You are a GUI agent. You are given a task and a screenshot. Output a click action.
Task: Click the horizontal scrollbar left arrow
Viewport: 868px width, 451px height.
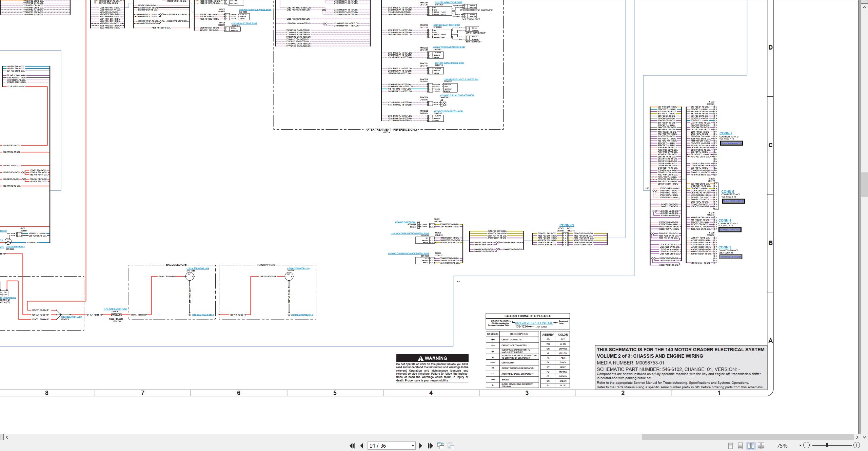pyautogui.click(x=7, y=437)
